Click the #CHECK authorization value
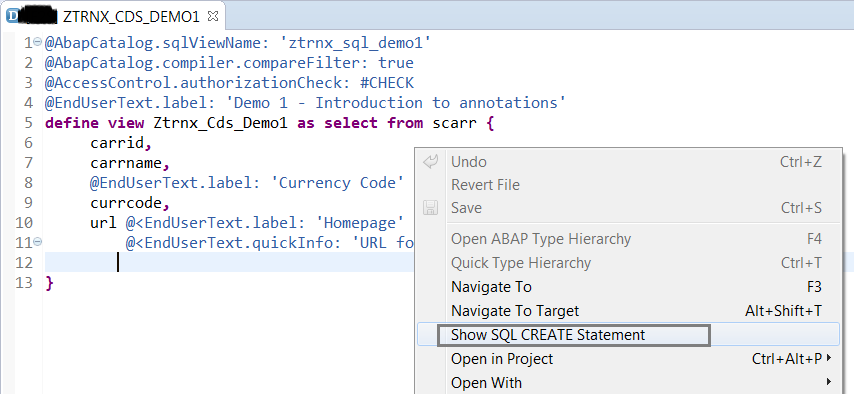854x394 pixels. 387,83
